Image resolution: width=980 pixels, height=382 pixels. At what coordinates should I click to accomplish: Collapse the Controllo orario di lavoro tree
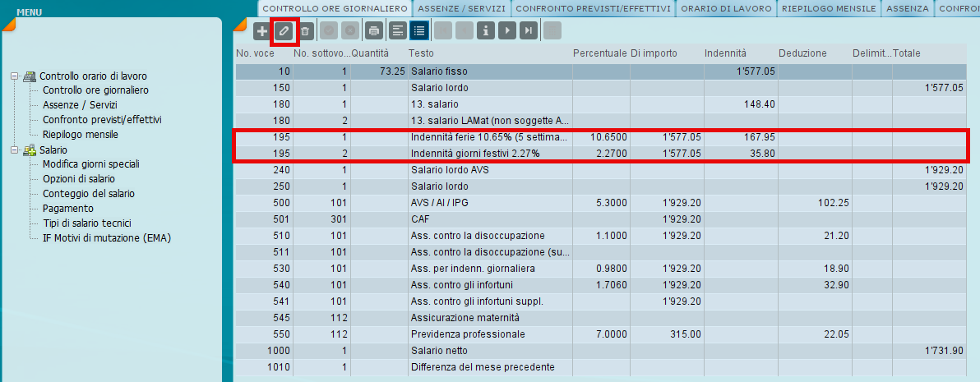pos(14,76)
